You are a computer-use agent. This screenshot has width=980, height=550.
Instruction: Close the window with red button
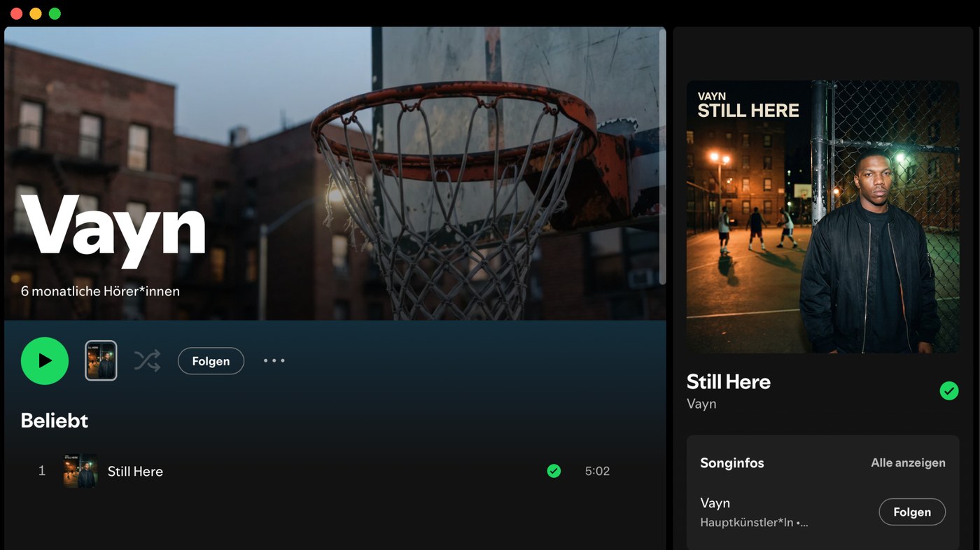[x=16, y=14]
